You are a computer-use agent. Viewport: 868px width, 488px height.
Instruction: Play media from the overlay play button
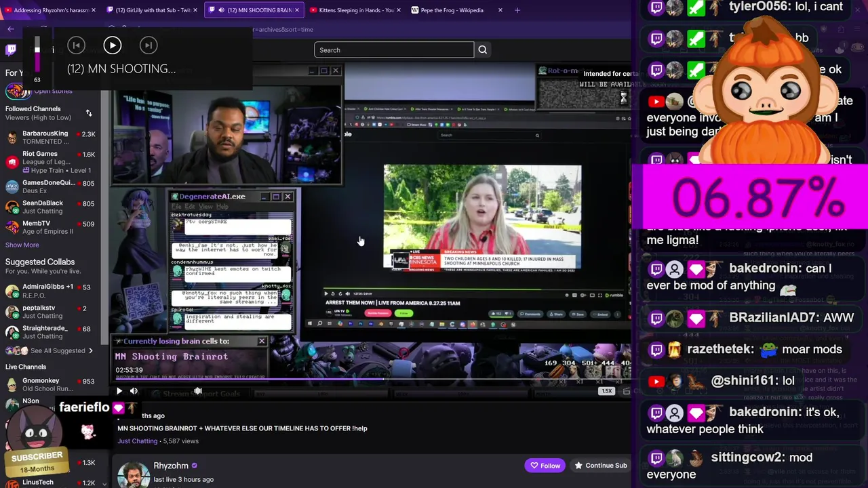tap(113, 45)
